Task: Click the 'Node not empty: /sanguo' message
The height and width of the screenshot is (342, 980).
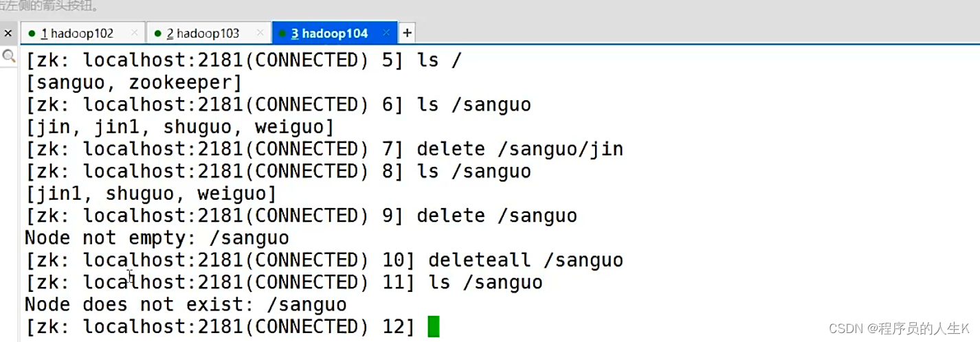Action: tap(157, 238)
